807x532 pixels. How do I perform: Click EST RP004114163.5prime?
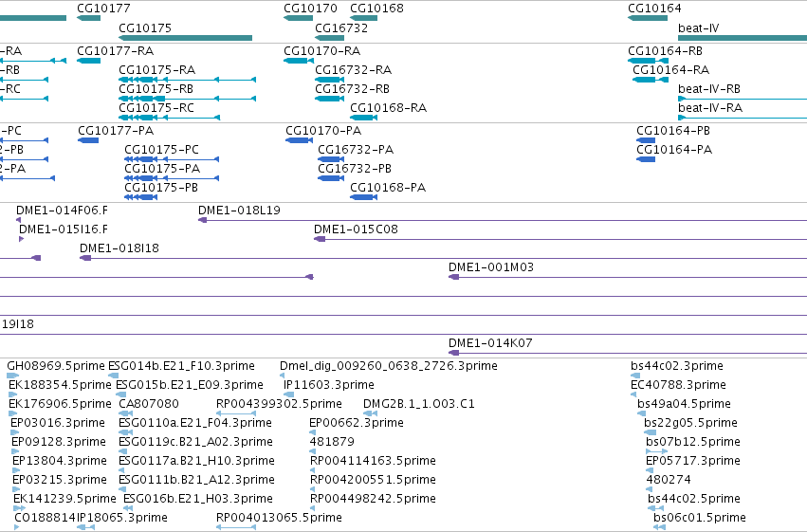[312, 470]
